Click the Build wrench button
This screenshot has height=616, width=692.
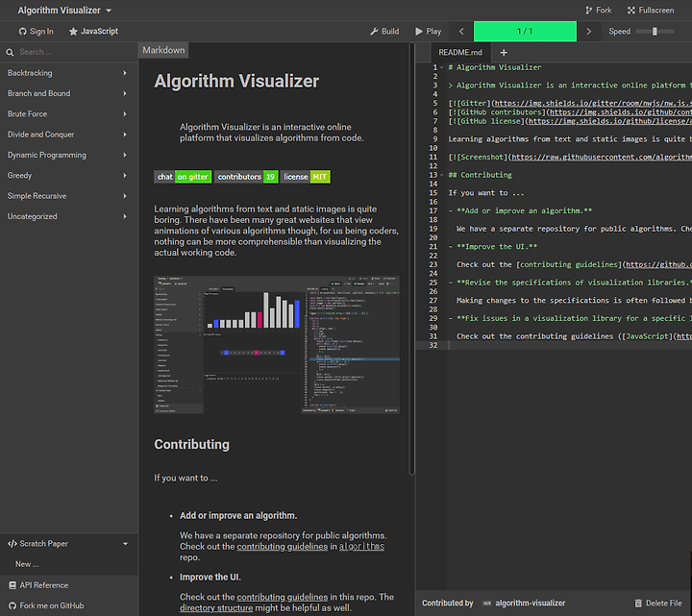pos(384,32)
